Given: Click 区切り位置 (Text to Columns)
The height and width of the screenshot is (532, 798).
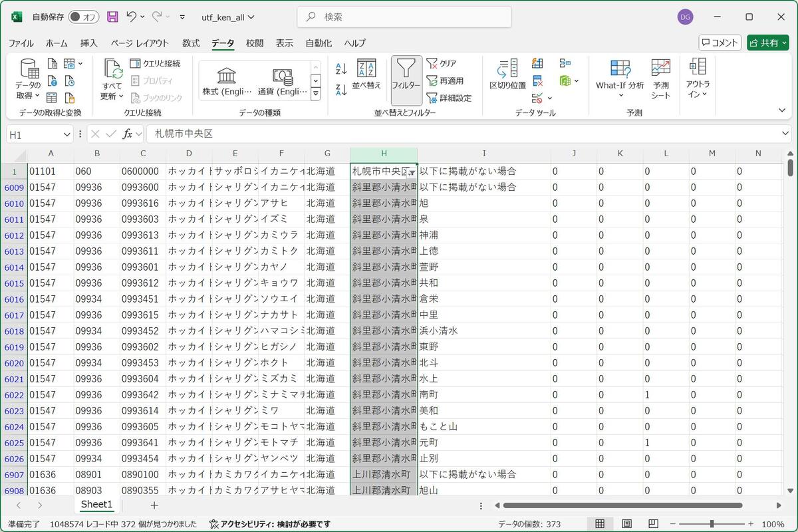Looking at the screenshot, I should tap(507, 74).
